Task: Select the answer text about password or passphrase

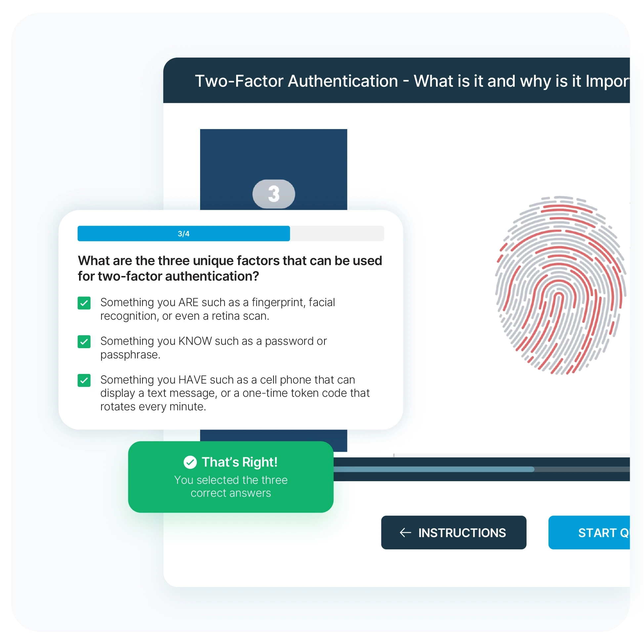Action: (x=213, y=348)
